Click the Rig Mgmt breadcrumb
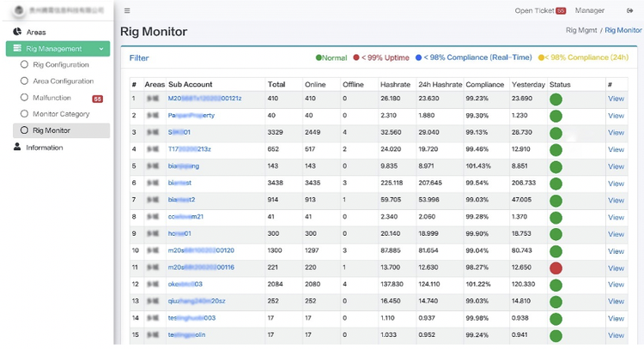The height and width of the screenshot is (349, 644). click(582, 30)
